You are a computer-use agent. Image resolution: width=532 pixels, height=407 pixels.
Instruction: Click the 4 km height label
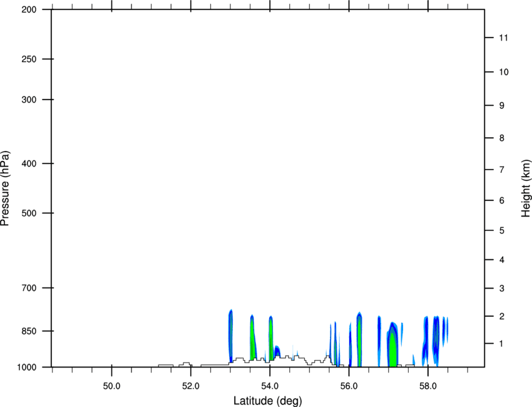tap(502, 260)
